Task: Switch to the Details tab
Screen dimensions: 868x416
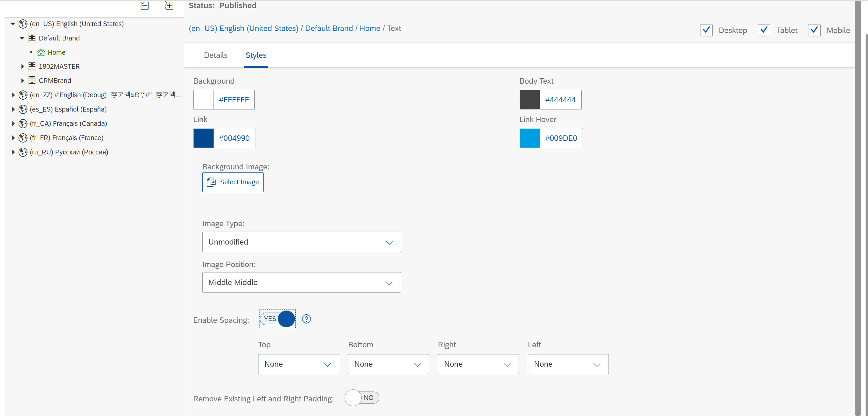Action: coord(216,55)
